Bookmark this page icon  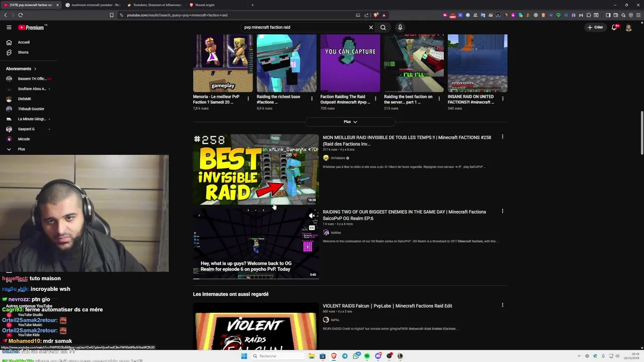[112, 15]
